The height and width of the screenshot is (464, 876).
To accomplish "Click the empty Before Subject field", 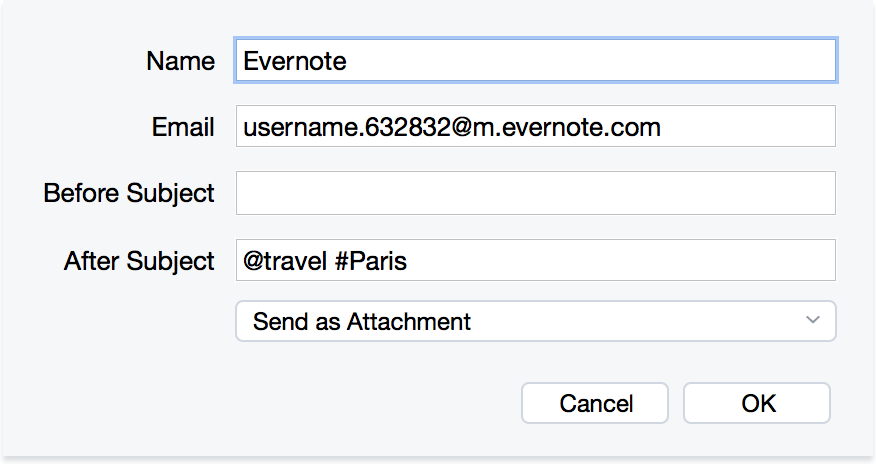I will tap(535, 193).
